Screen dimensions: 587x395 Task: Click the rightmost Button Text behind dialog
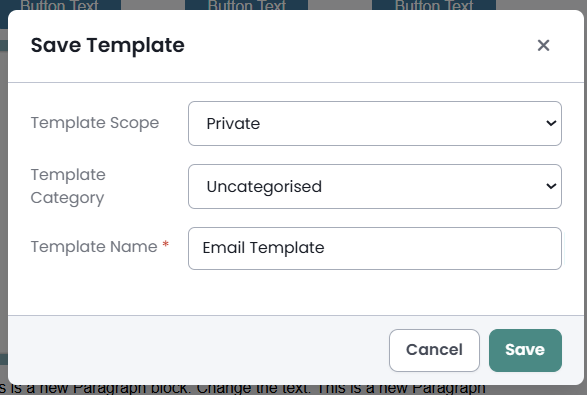[434, 5]
